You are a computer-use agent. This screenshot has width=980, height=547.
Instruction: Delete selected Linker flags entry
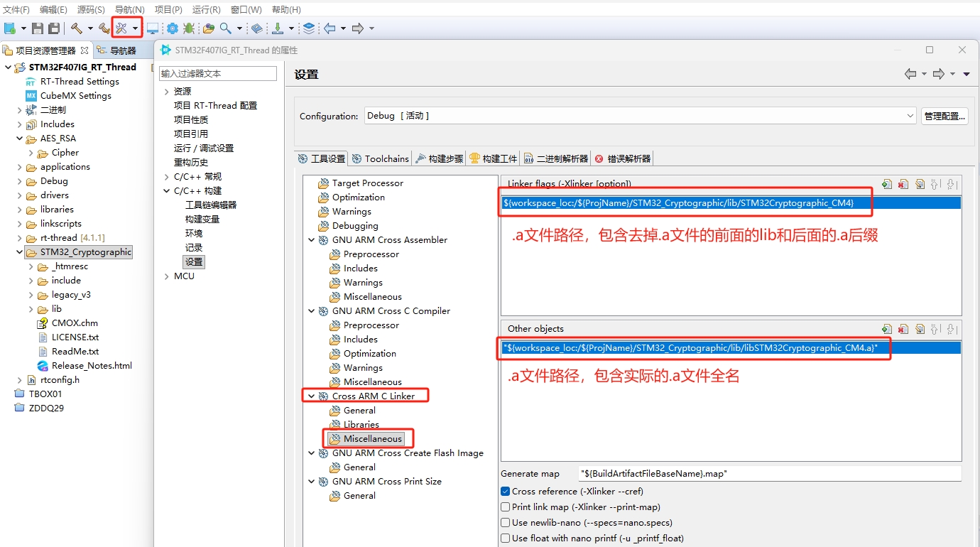click(x=903, y=184)
